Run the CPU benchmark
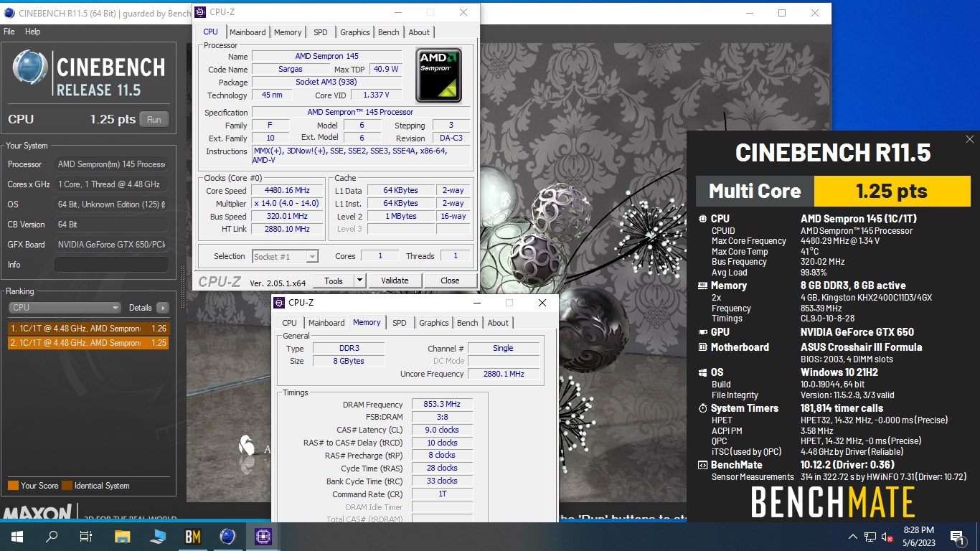 click(x=154, y=119)
